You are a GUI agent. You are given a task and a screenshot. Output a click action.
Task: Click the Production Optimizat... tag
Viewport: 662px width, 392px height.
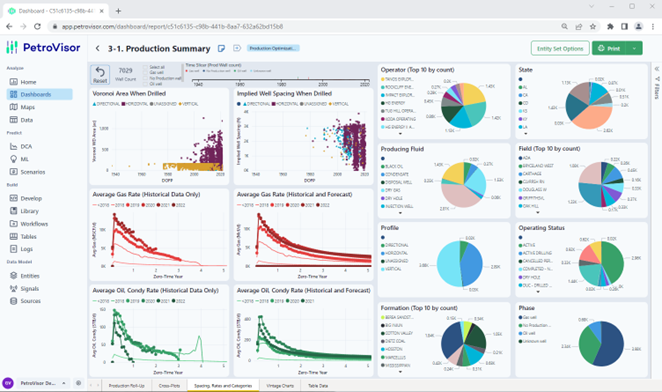[273, 48]
